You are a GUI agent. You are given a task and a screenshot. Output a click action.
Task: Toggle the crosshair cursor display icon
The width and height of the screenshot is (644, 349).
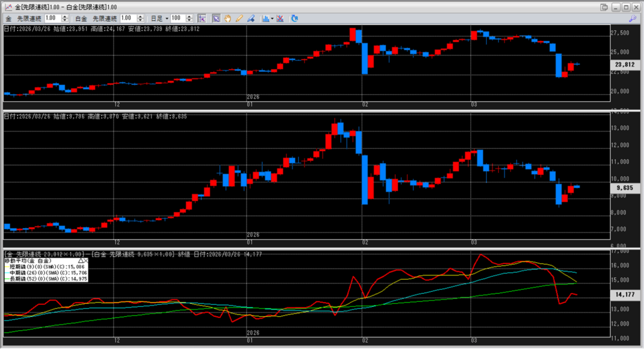pyautogui.click(x=202, y=18)
